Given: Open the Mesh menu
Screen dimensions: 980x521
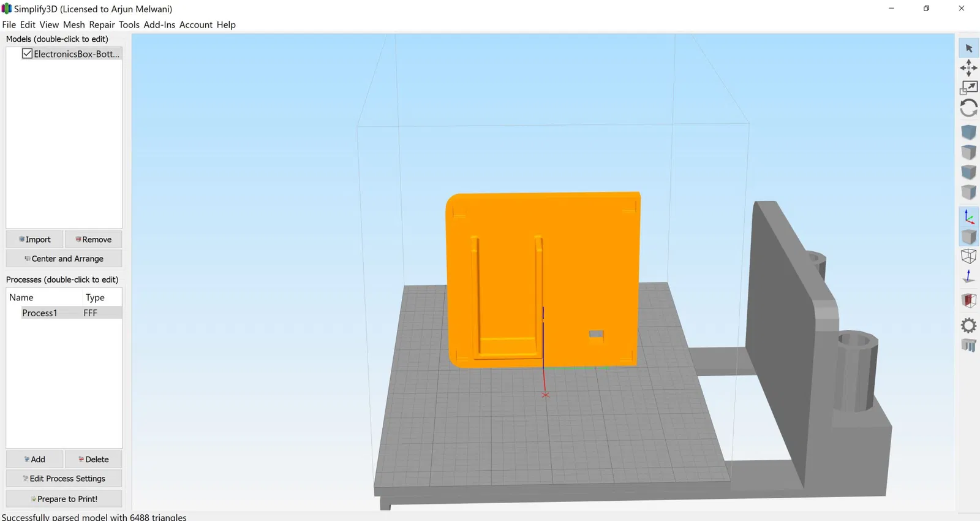Looking at the screenshot, I should click(74, 25).
